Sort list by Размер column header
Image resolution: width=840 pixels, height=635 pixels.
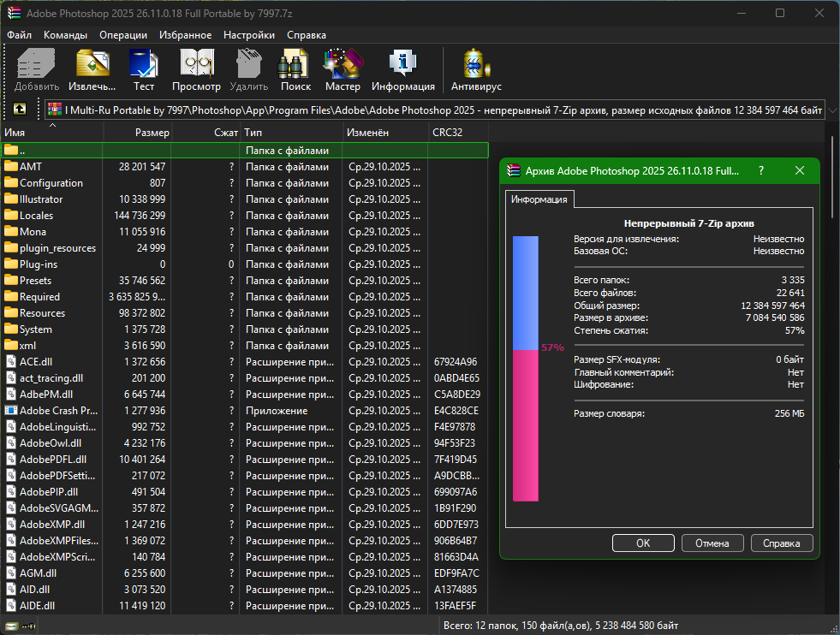pyautogui.click(x=152, y=133)
